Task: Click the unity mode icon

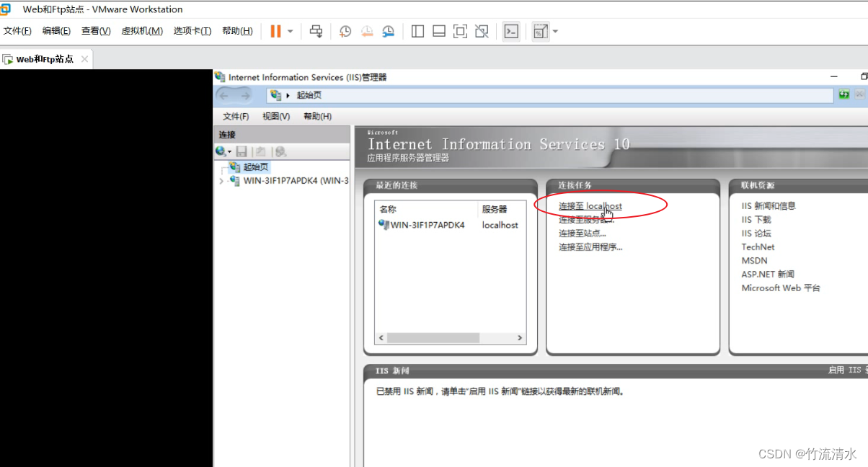Action: (482, 31)
